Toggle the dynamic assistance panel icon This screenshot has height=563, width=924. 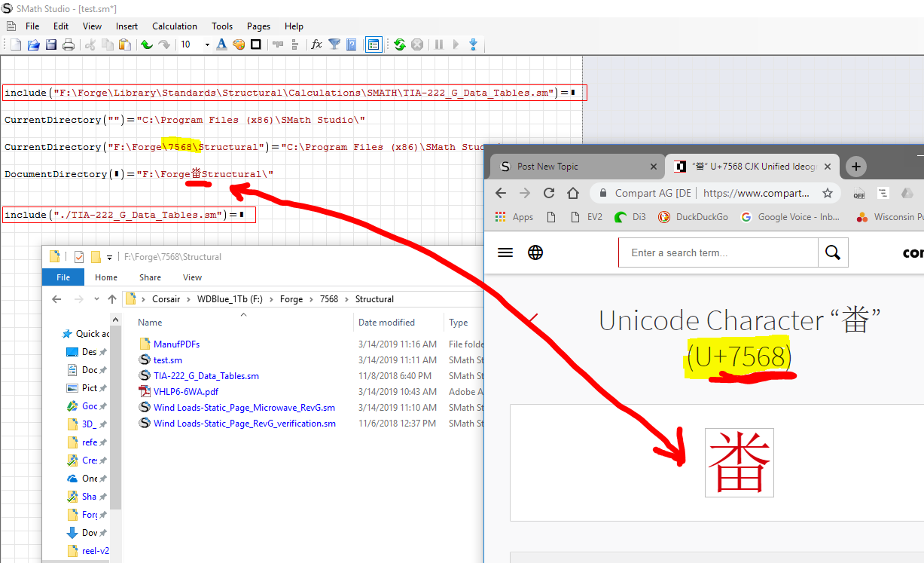coord(374,44)
